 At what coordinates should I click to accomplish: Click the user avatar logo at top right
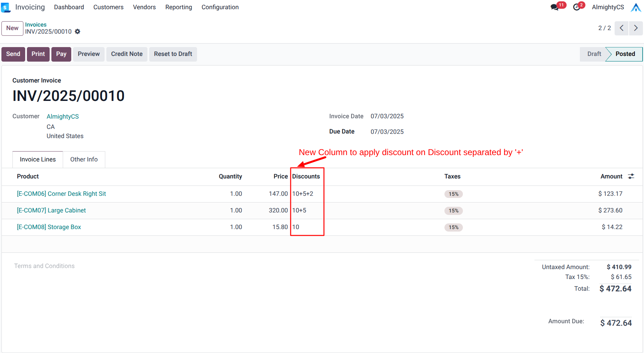coord(636,7)
